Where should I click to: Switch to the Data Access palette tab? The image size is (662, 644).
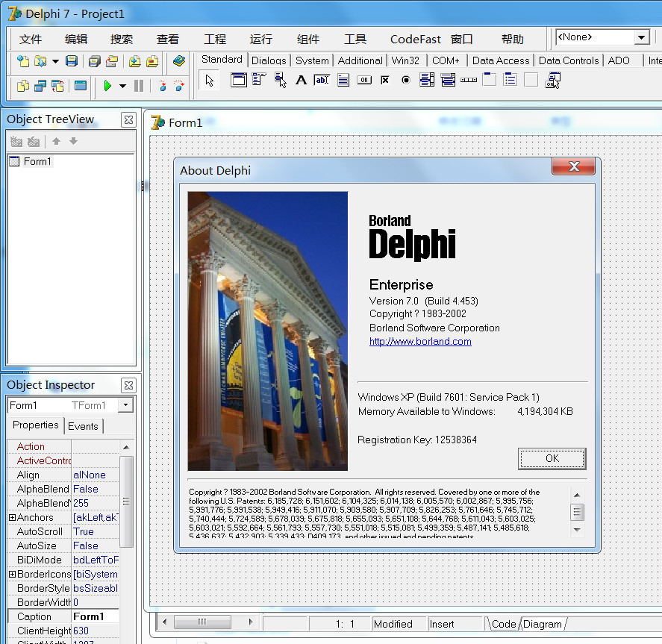click(501, 60)
